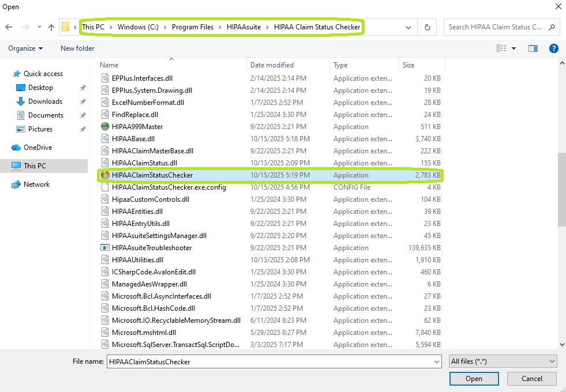Click the HIPAAsuiteTroubleshooter application icon
This screenshot has height=392, width=566.
[105, 248]
